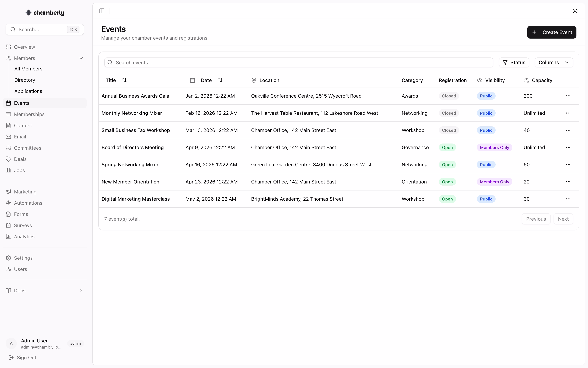The image size is (588, 368).
Task: Switch theme with the sun icon
Action: point(575,11)
